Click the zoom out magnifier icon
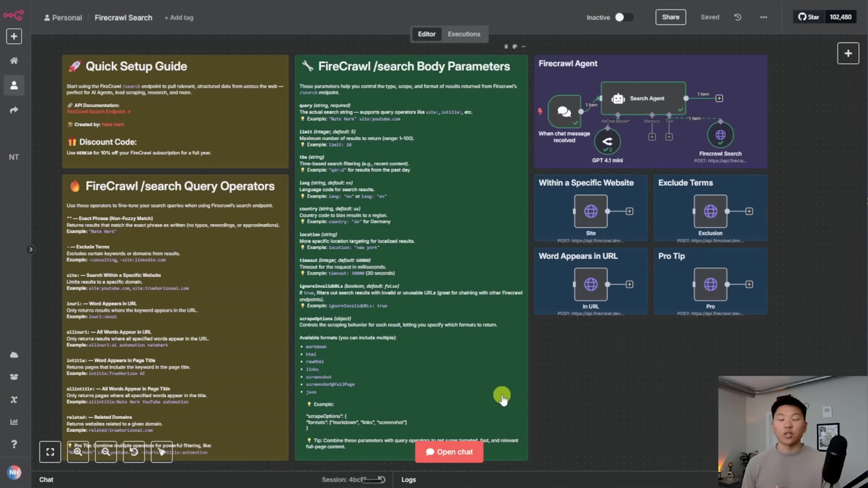This screenshot has height=488, width=868. (106, 452)
